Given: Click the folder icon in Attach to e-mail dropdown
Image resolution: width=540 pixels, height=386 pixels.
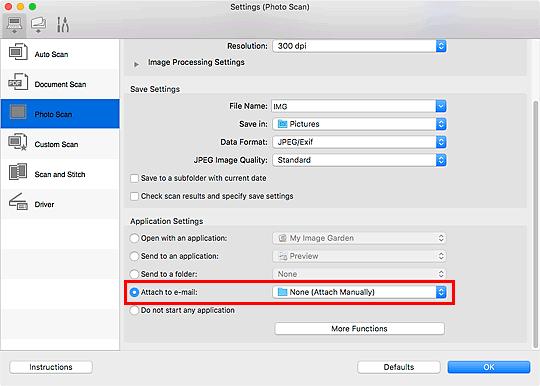Looking at the screenshot, I should [282, 292].
